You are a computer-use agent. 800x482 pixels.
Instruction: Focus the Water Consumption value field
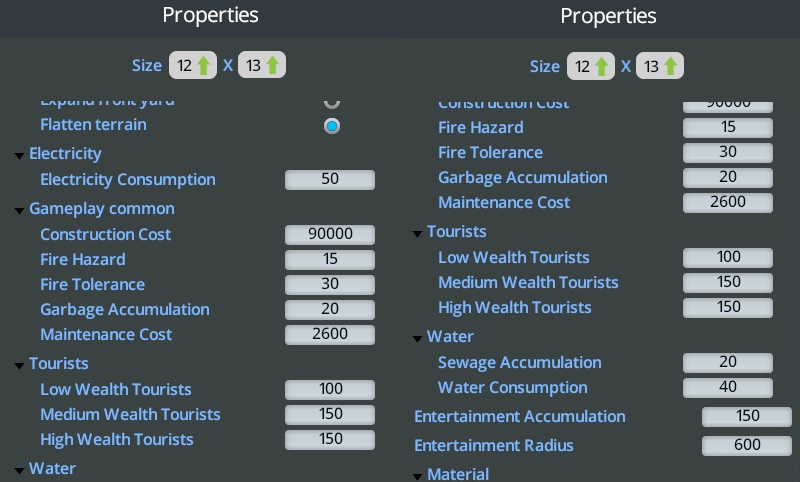tap(728, 388)
